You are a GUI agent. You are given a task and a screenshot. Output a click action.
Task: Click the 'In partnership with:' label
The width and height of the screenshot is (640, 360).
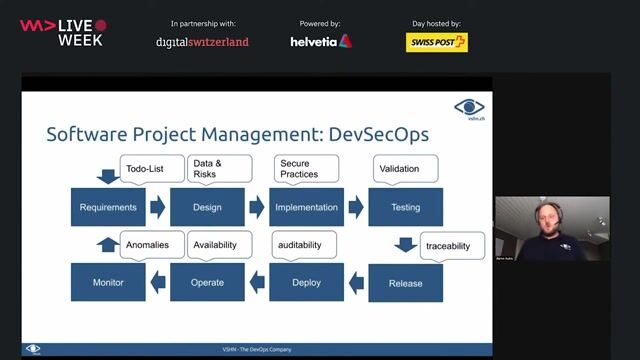coord(203,24)
